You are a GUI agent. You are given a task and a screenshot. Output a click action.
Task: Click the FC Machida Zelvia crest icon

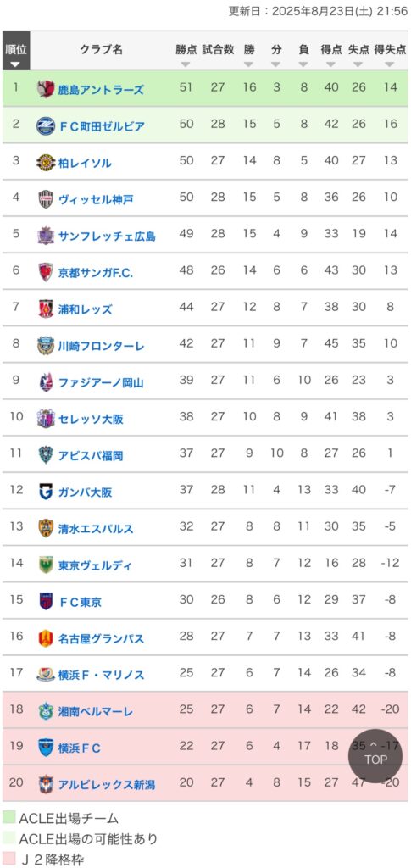click(46, 126)
